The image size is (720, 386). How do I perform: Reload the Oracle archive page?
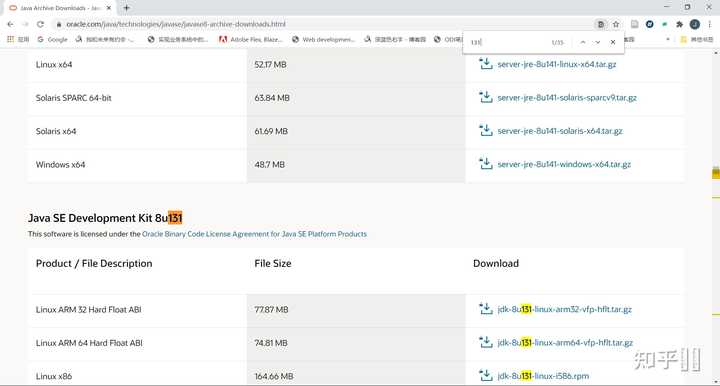pos(40,24)
